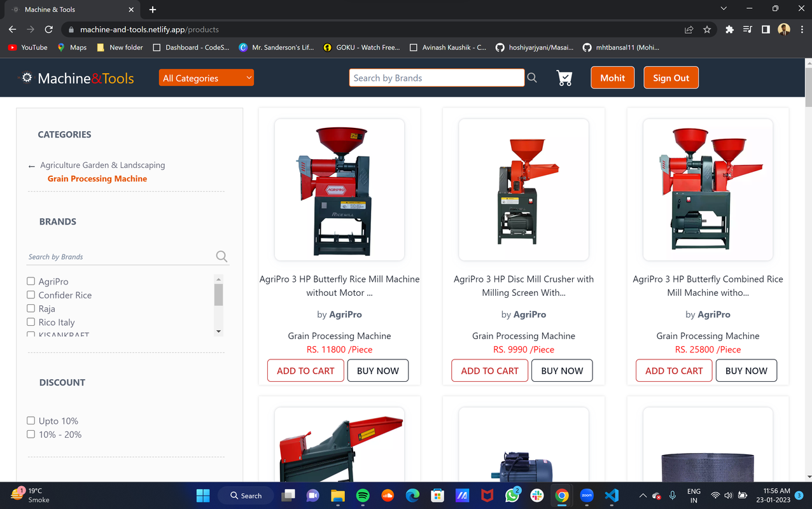This screenshot has width=812, height=509.
Task: Open the Chrome profile avatar
Action: point(784,29)
